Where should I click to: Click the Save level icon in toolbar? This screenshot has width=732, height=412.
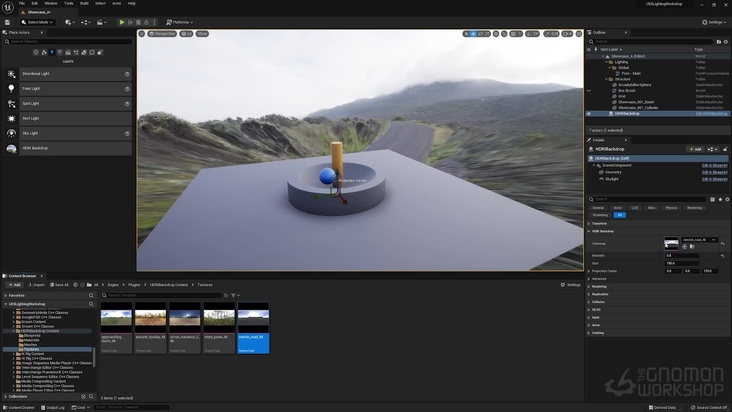7,22
